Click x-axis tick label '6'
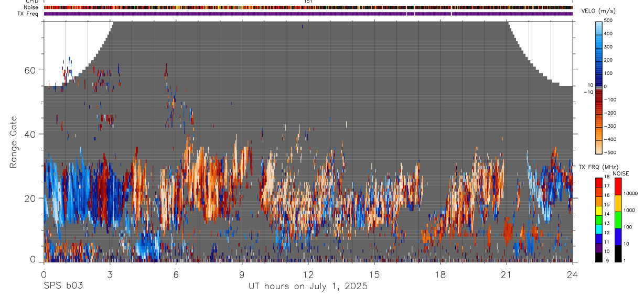644x297 pixels. pyautogui.click(x=176, y=274)
